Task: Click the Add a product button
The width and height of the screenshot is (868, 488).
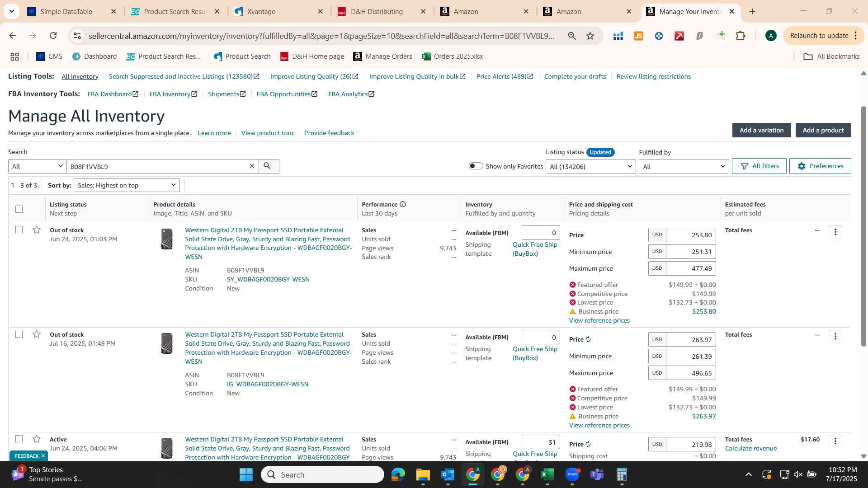Action: pyautogui.click(x=823, y=130)
